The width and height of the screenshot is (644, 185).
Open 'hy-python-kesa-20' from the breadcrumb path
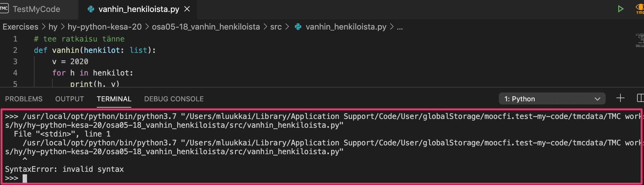pos(105,27)
